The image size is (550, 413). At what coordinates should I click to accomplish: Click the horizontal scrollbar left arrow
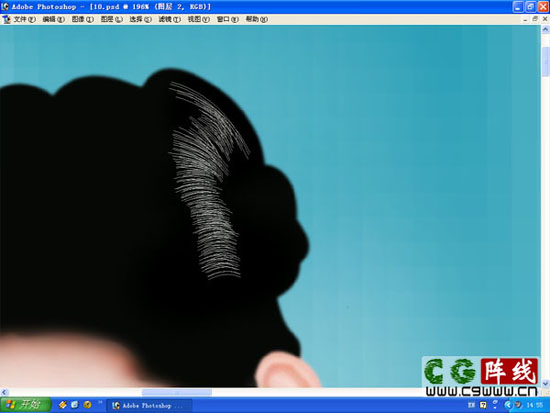click(x=4, y=392)
